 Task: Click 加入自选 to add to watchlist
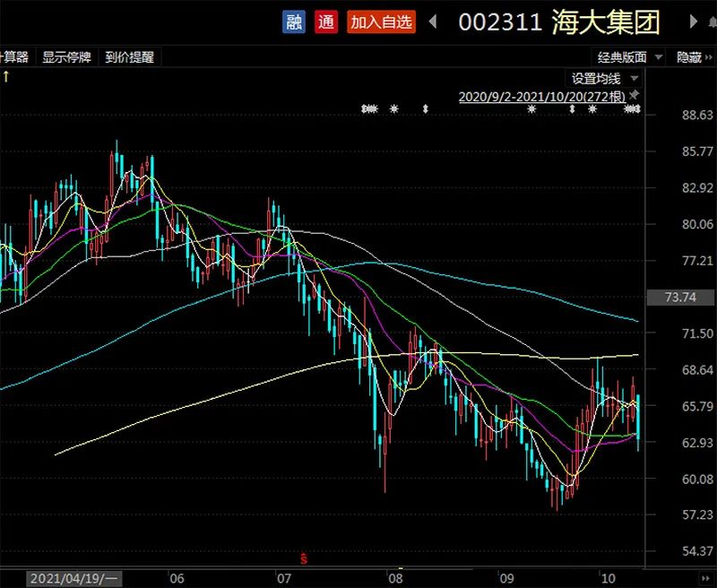(382, 22)
